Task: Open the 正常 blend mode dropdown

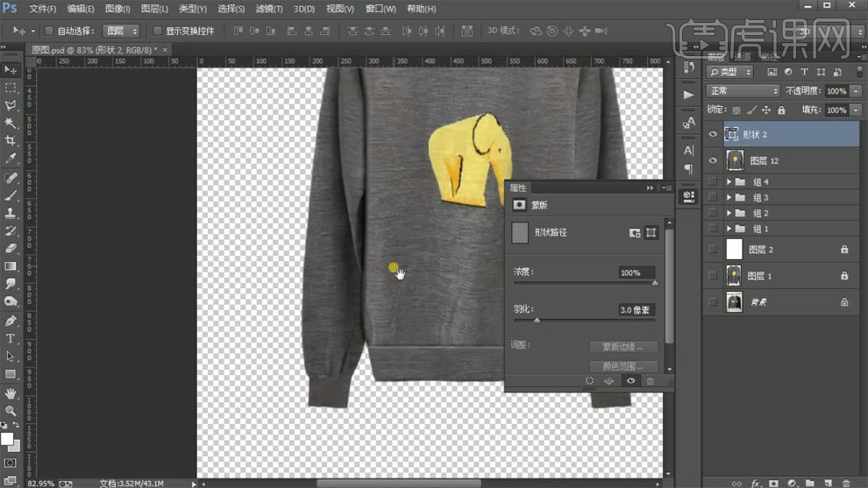Action: click(743, 91)
